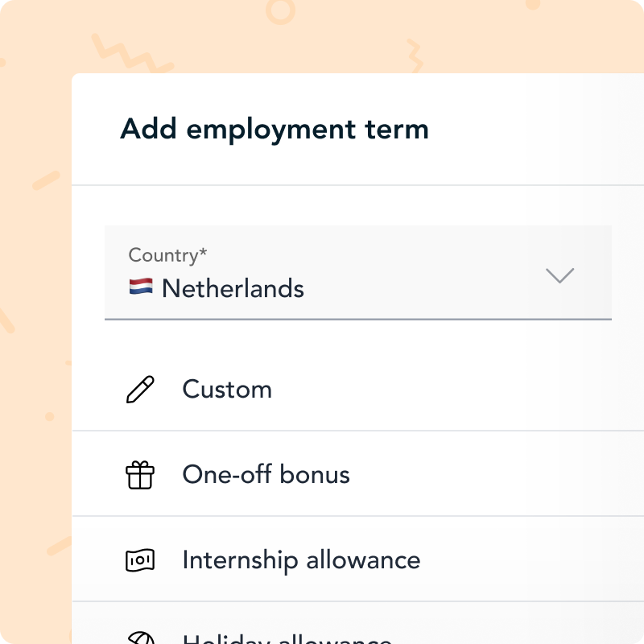This screenshot has width=644, height=644.
Task: Click the Add employment term heading
Action: 275,129
